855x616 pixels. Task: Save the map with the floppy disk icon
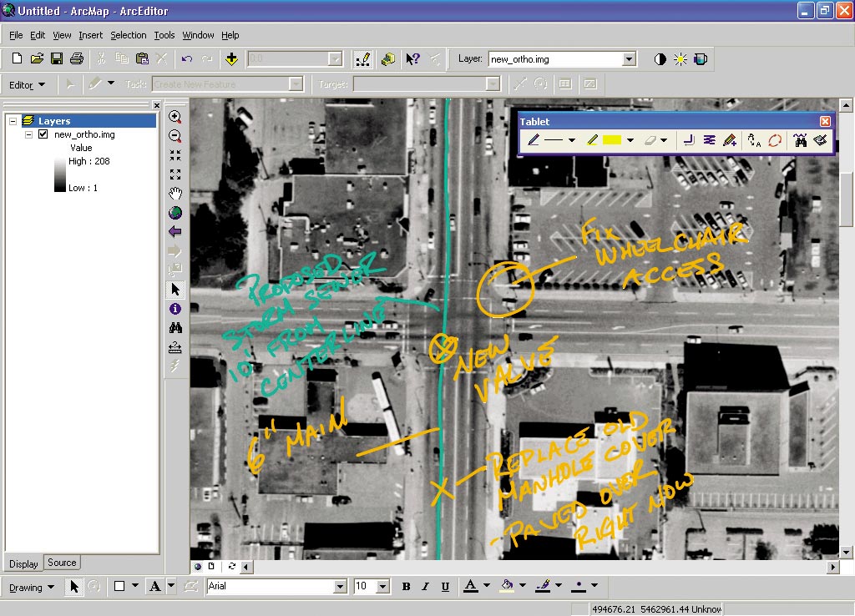(x=57, y=58)
